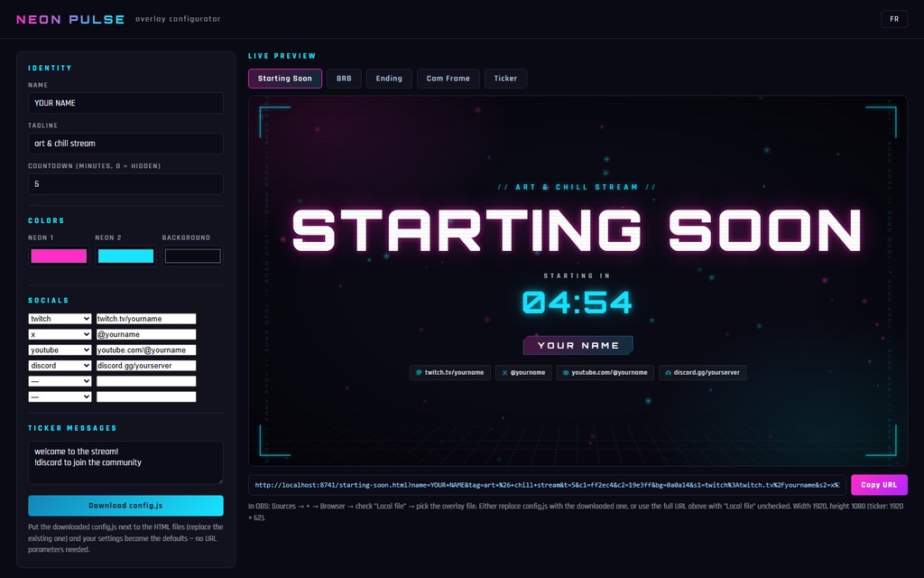Click the youtube.com/@yourname preview chip text

pyautogui.click(x=609, y=373)
